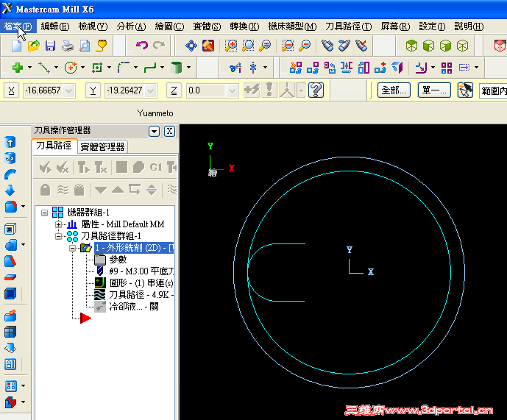This screenshot has height=420, width=507.
Task: Select the 冷卻液... - 關 item
Action: click(134, 307)
